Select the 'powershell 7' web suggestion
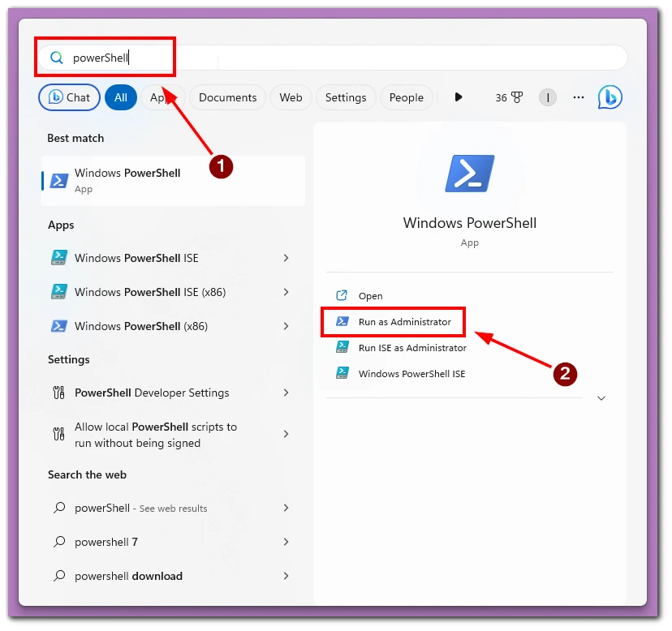Image resolution: width=672 pixels, height=631 pixels. click(x=173, y=543)
